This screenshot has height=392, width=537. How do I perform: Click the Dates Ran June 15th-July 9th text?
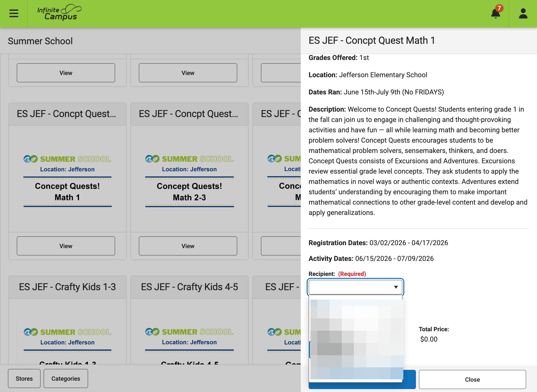(x=376, y=92)
